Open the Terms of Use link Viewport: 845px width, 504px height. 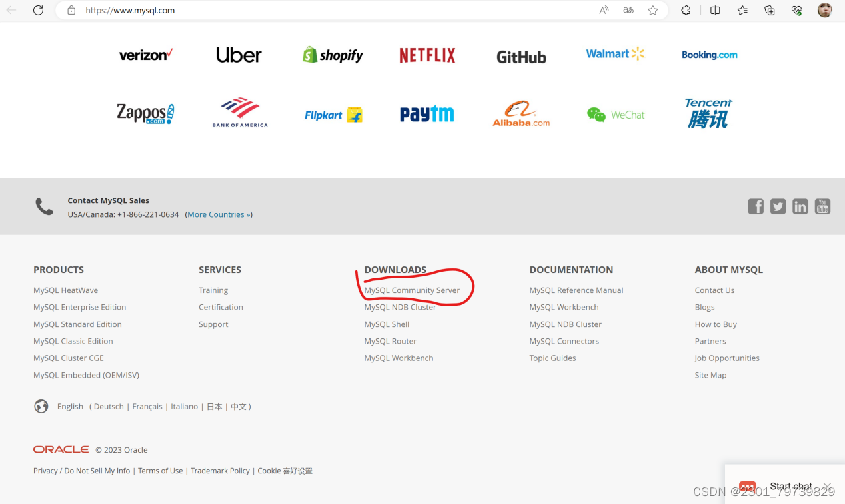tap(160, 471)
